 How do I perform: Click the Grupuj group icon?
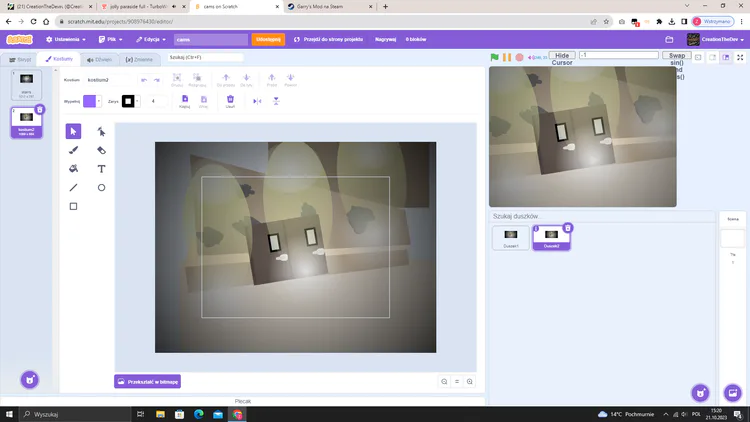coord(177,79)
